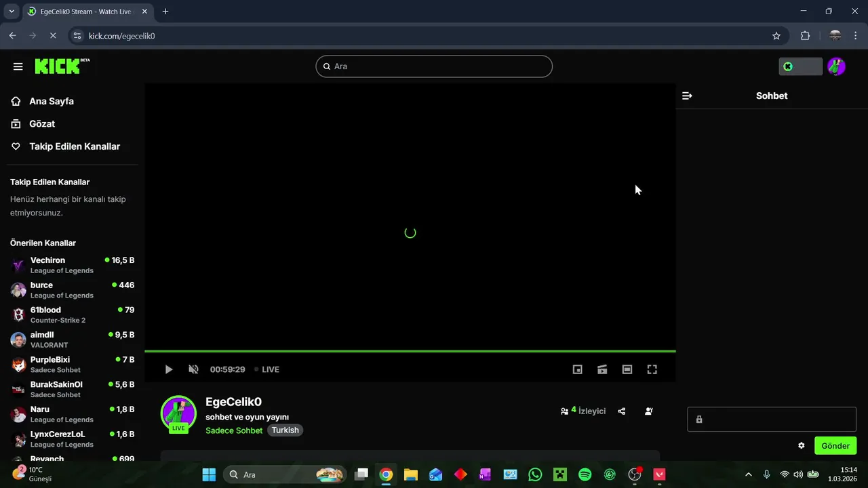The image size is (868, 488).
Task: Click the EgeCelik0 channel avatar
Action: tap(178, 413)
